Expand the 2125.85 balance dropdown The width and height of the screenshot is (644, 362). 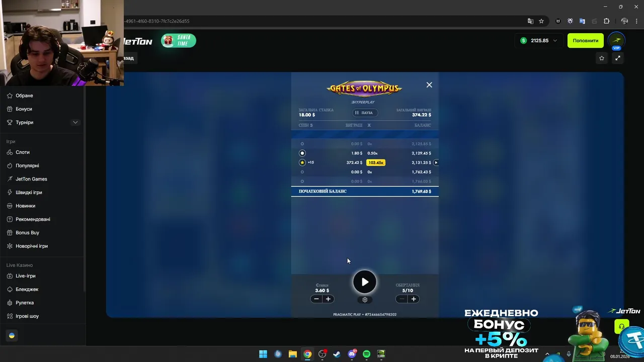(539, 41)
